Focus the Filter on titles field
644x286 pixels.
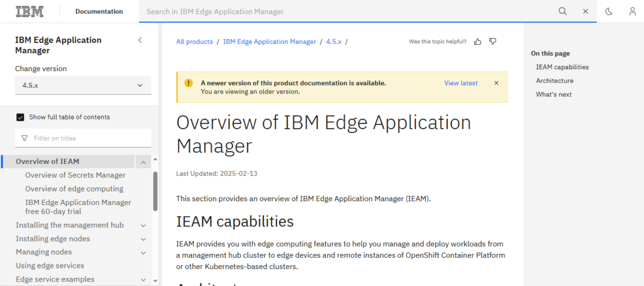point(83,138)
